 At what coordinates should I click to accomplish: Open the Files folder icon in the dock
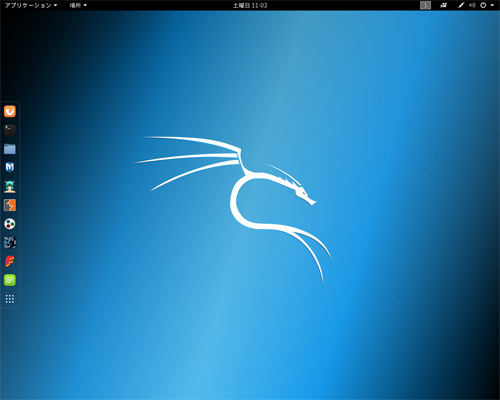pyautogui.click(x=10, y=149)
